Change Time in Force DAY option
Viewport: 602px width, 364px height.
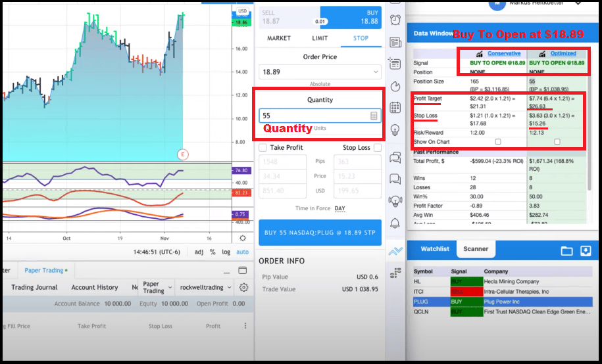tap(339, 208)
